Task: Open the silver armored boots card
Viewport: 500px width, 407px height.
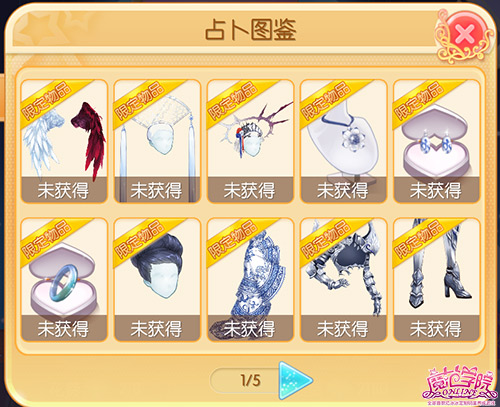Action: [x=437, y=280]
